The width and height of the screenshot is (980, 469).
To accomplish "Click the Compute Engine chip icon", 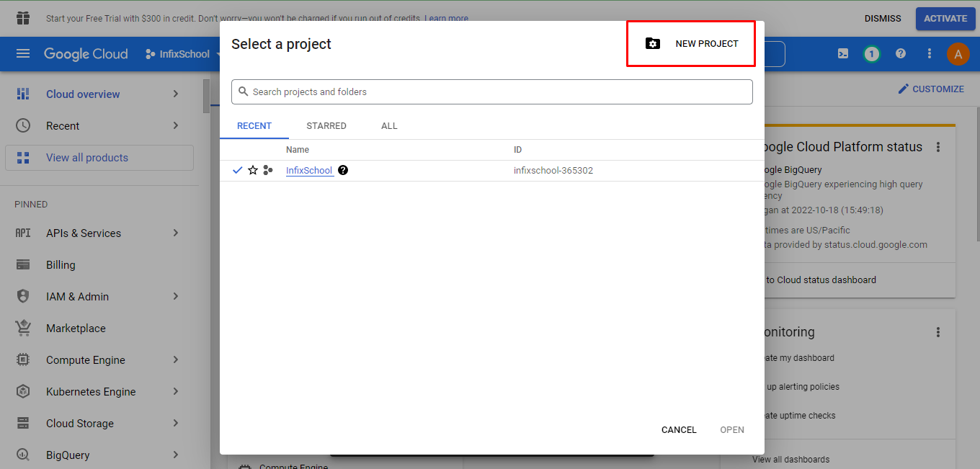I will 23,359.
